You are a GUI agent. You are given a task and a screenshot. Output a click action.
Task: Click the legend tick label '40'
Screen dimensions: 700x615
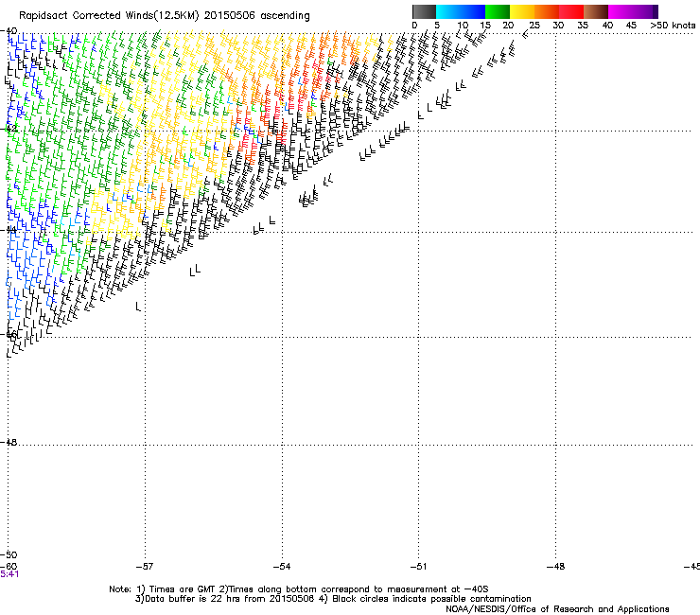(607, 26)
